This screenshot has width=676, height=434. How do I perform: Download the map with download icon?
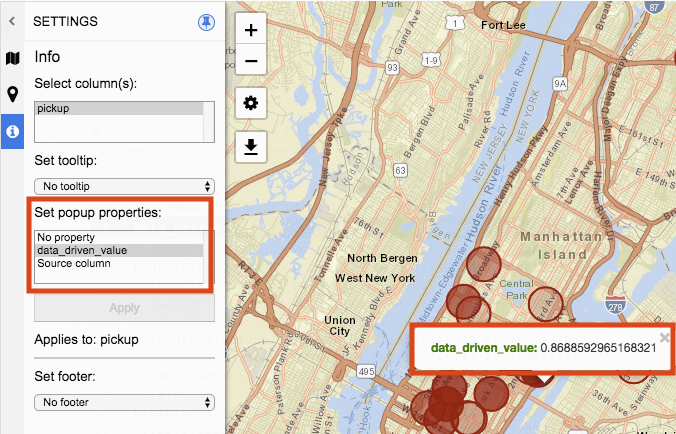[x=251, y=147]
